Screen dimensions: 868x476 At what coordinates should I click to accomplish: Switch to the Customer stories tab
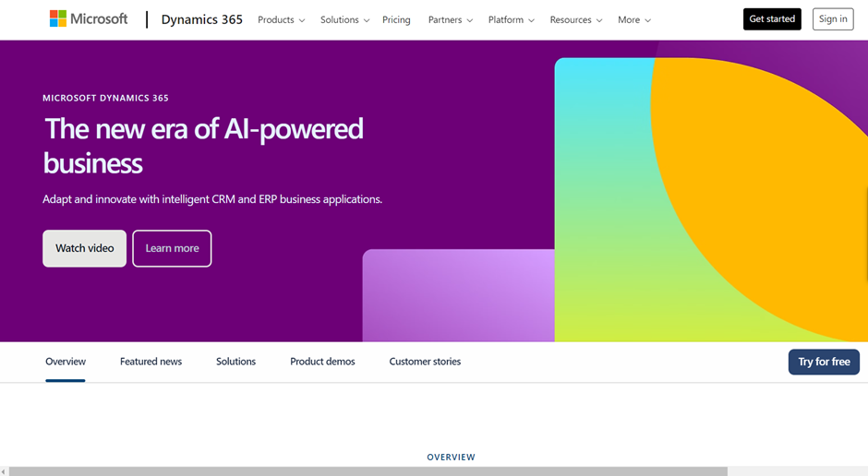pos(425,362)
